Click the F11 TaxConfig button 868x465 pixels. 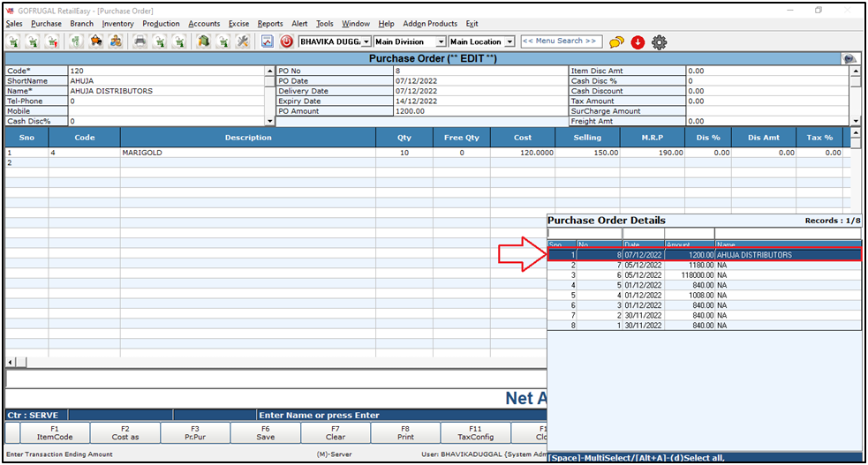[475, 432]
